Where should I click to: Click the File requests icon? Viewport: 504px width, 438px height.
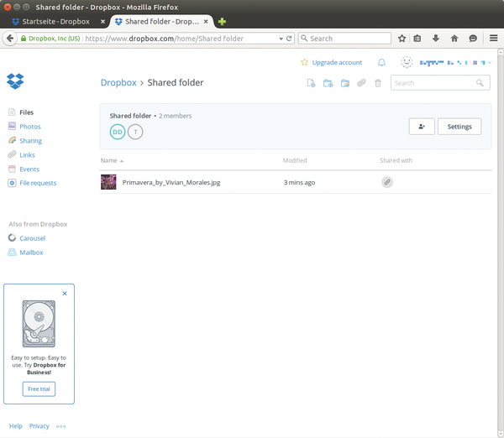coord(12,183)
